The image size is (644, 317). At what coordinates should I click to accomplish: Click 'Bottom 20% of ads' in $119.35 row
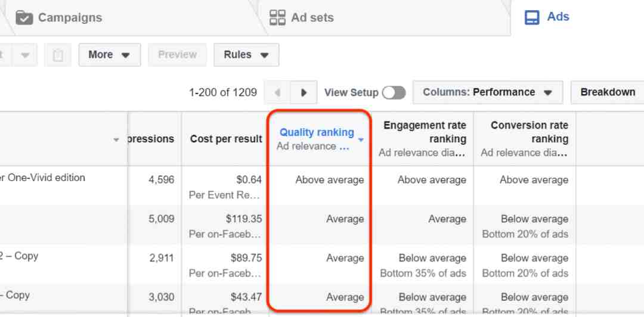click(525, 234)
